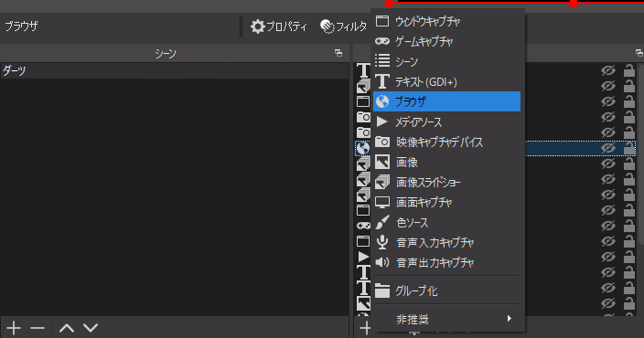The height and width of the screenshot is (338, 644).
Task: Toggle the lock on the media source row
Action: click(628, 258)
